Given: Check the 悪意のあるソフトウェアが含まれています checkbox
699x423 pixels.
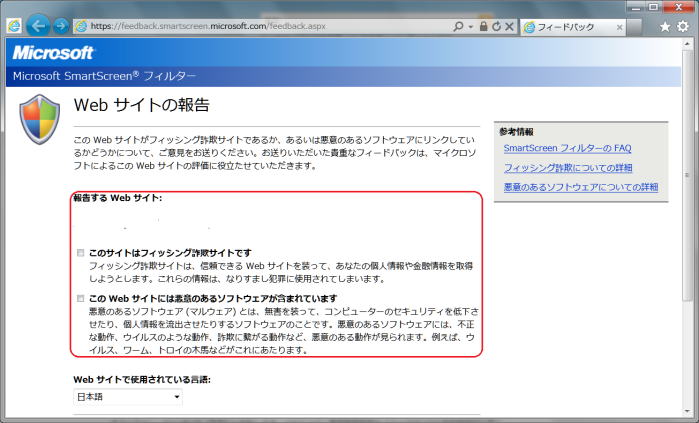Looking at the screenshot, I should pyautogui.click(x=80, y=298).
